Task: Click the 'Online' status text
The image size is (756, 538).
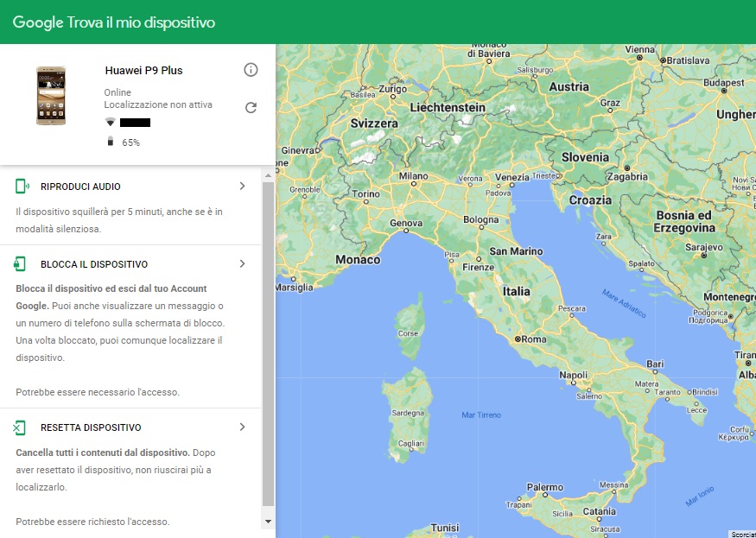Action: [x=118, y=92]
